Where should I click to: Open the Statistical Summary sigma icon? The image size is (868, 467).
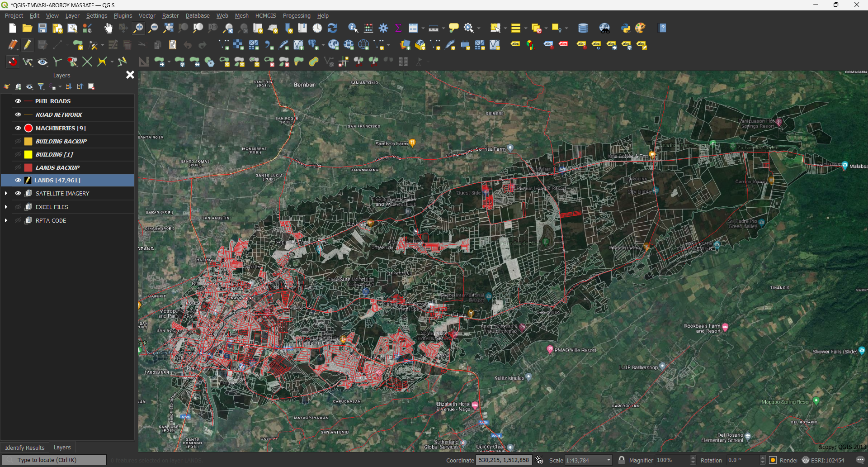click(398, 29)
